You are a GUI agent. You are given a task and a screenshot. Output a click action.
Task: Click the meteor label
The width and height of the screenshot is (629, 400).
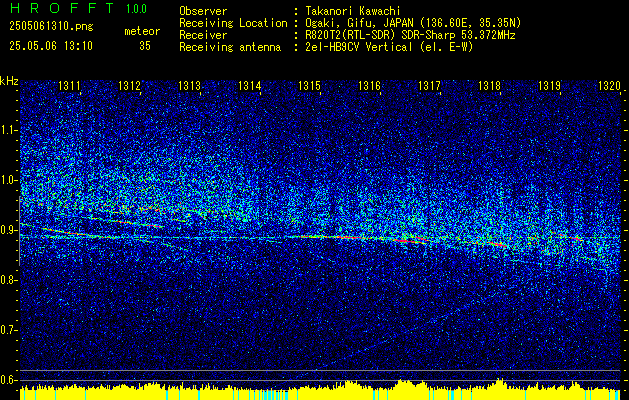(x=142, y=31)
